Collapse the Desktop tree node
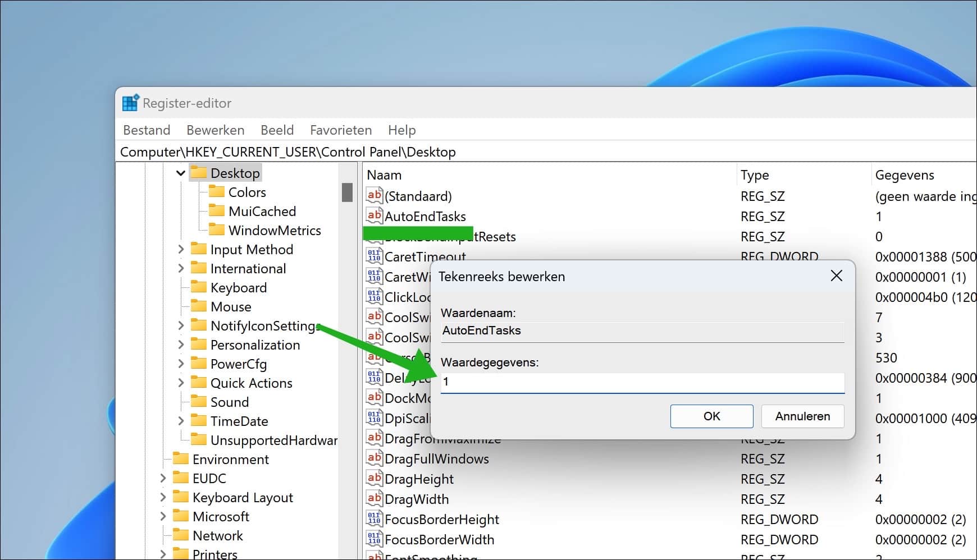977x560 pixels. tap(180, 173)
